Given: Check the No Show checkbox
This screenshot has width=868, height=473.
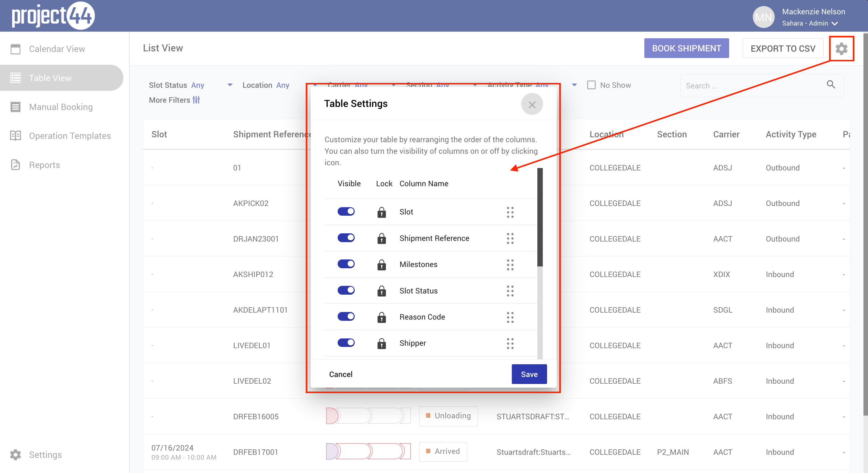Looking at the screenshot, I should tap(591, 85).
